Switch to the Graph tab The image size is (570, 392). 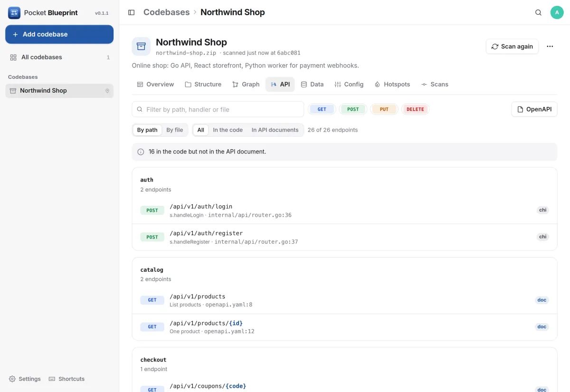pos(246,85)
